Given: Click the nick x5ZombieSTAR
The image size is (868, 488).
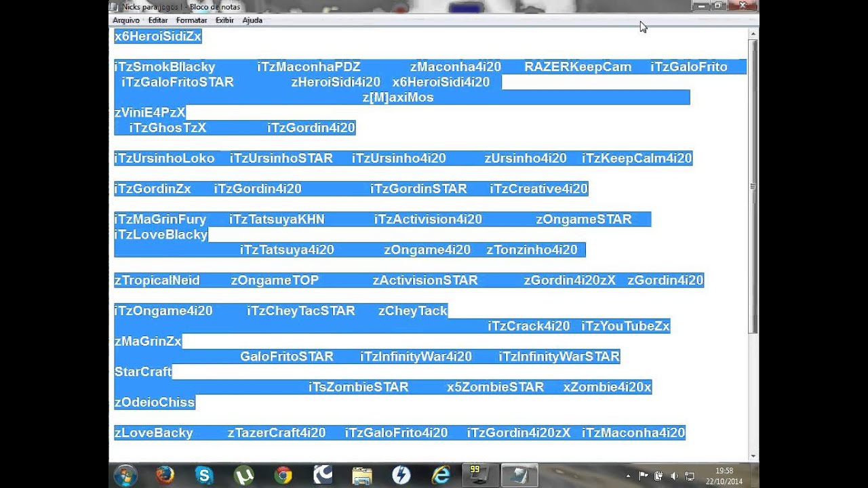Looking at the screenshot, I should click(x=495, y=387).
